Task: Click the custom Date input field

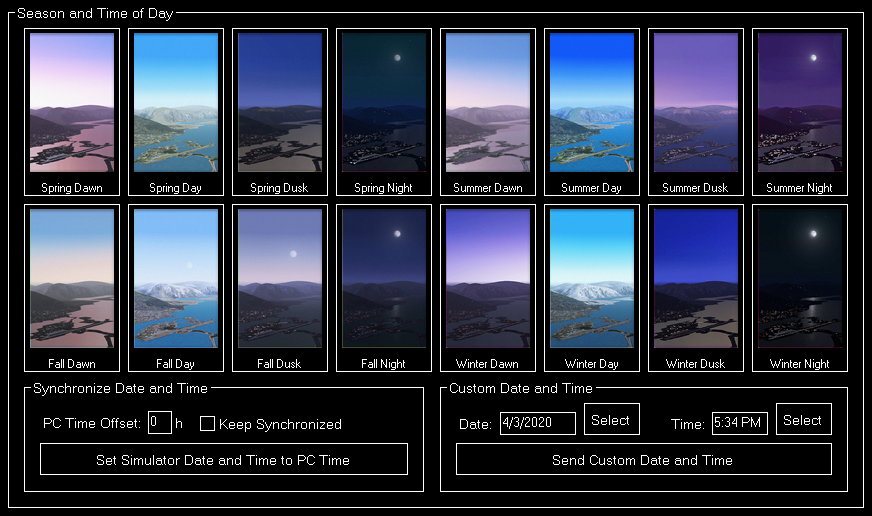Action: 538,423
